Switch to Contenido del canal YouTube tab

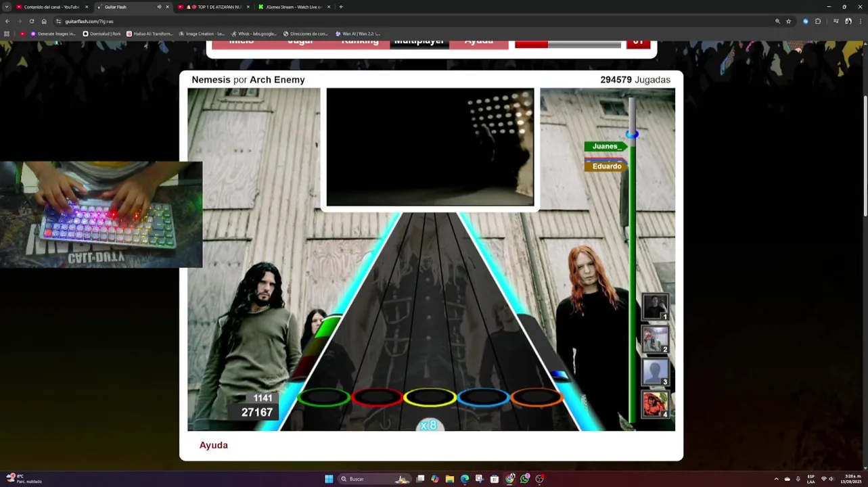[x=51, y=7]
